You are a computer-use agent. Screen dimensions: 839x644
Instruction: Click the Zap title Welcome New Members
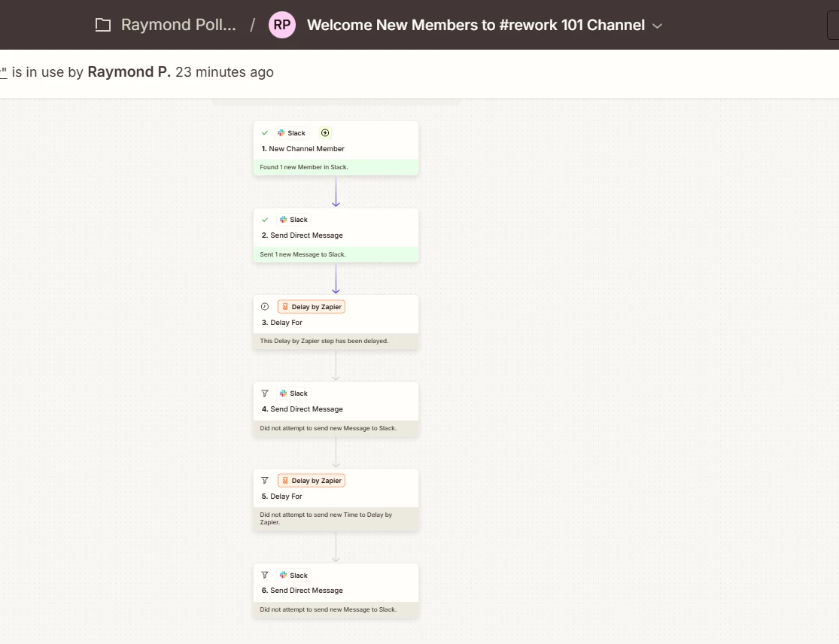coord(476,25)
